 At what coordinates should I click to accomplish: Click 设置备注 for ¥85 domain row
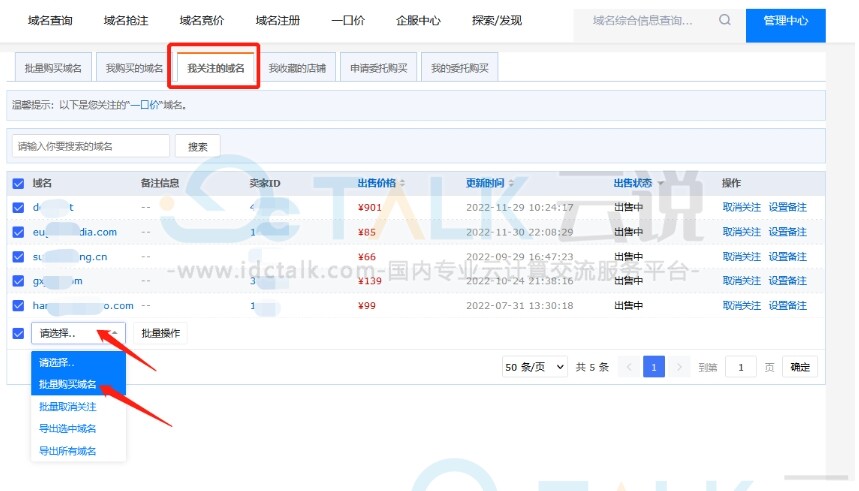[787, 232]
